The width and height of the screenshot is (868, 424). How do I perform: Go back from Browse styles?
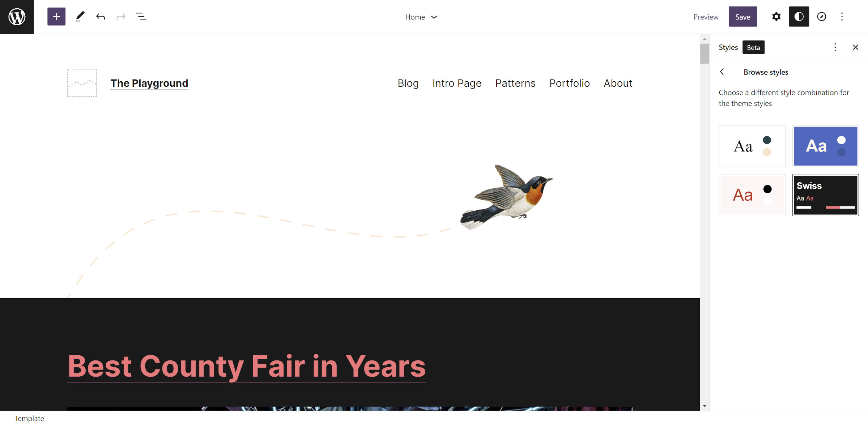tap(722, 72)
